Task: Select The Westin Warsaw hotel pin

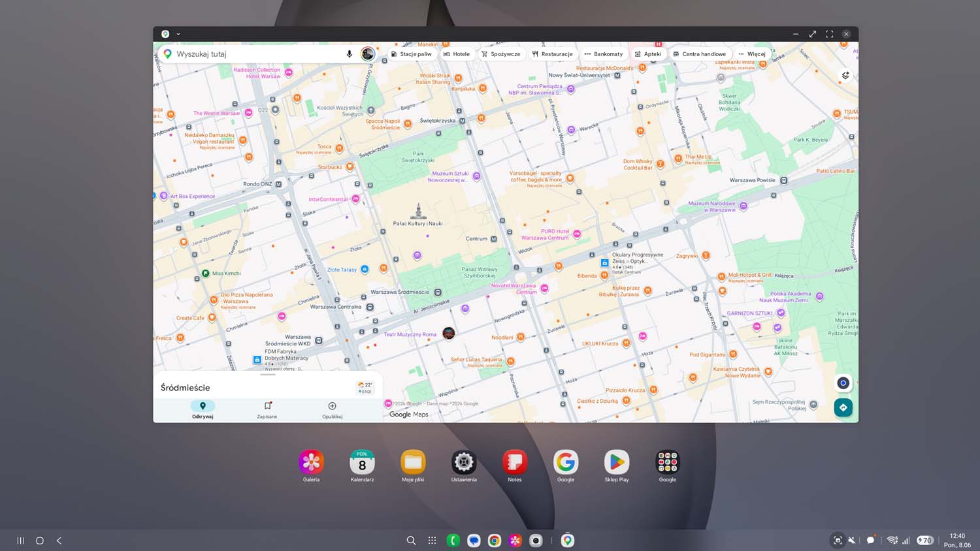Action: (248, 113)
